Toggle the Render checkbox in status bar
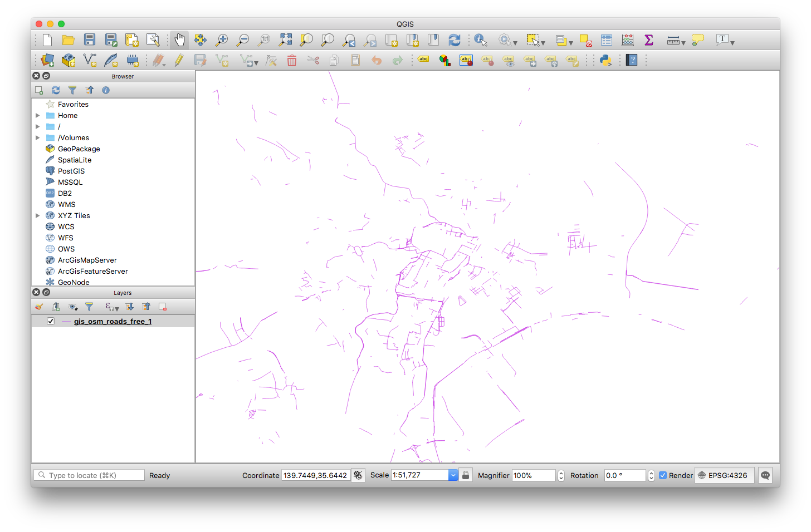 click(662, 475)
